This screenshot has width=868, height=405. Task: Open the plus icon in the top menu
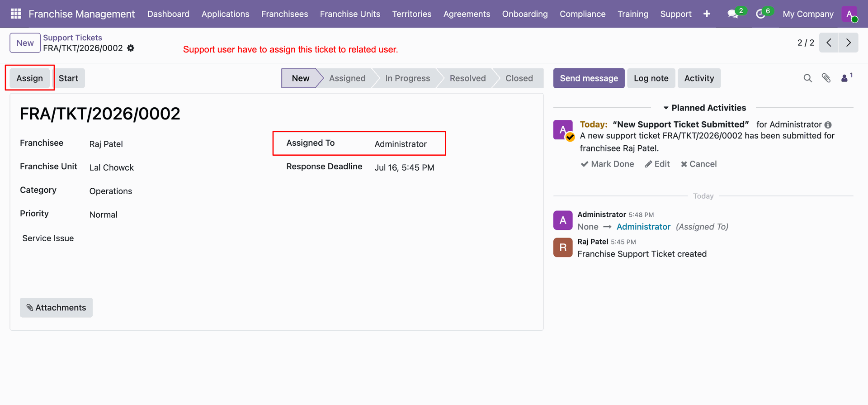click(x=707, y=14)
